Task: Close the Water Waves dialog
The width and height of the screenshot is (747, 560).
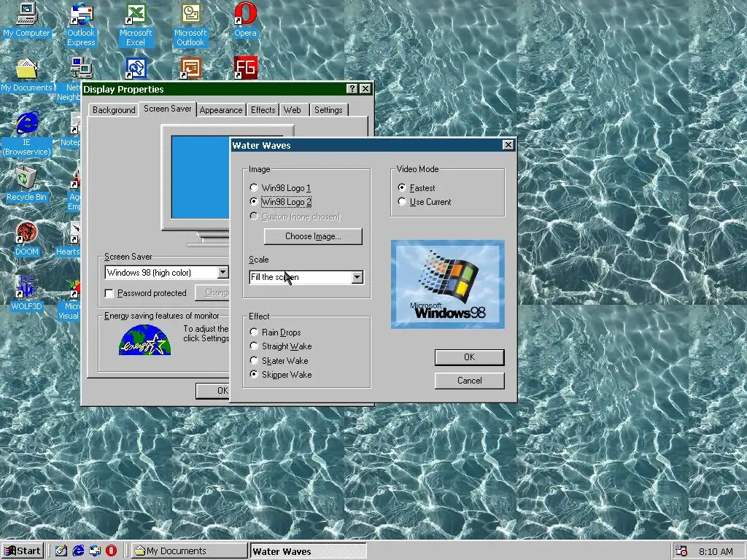Action: point(508,145)
